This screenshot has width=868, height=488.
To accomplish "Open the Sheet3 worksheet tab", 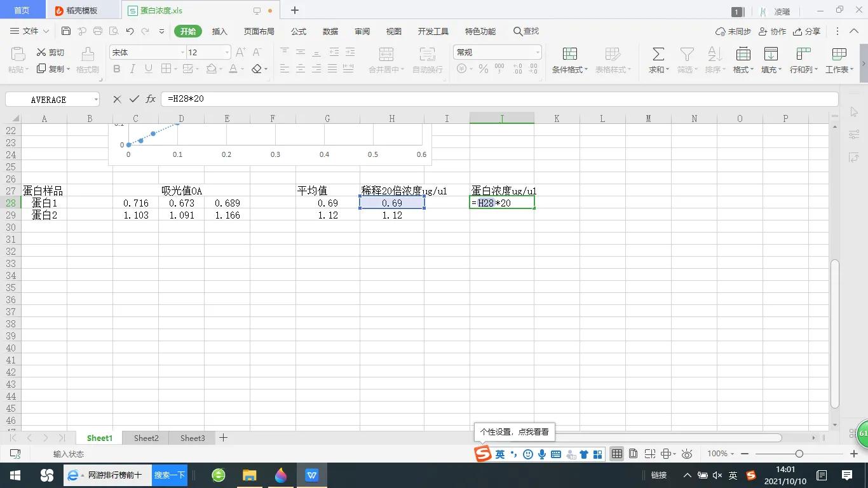I will (x=193, y=438).
